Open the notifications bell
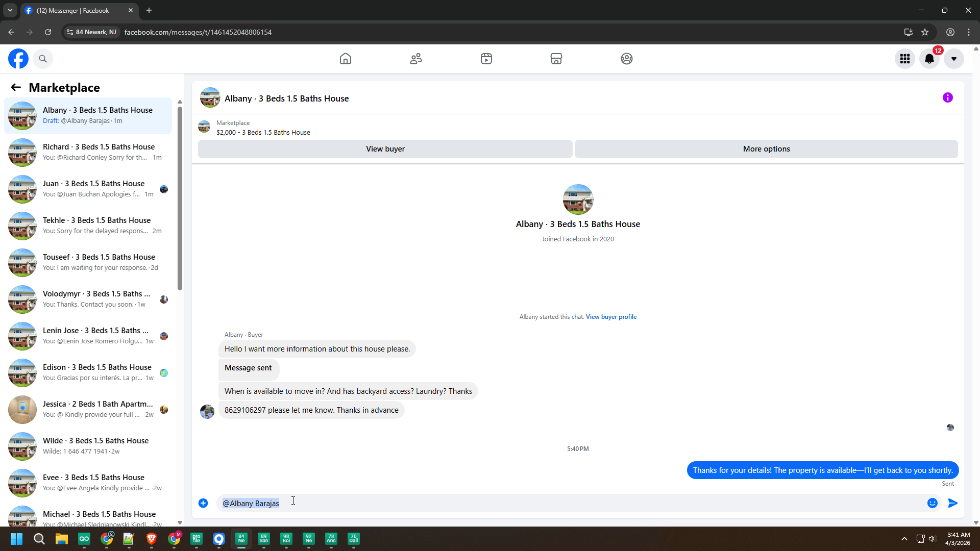Screen dimensions: 980x551 [x=929, y=59]
